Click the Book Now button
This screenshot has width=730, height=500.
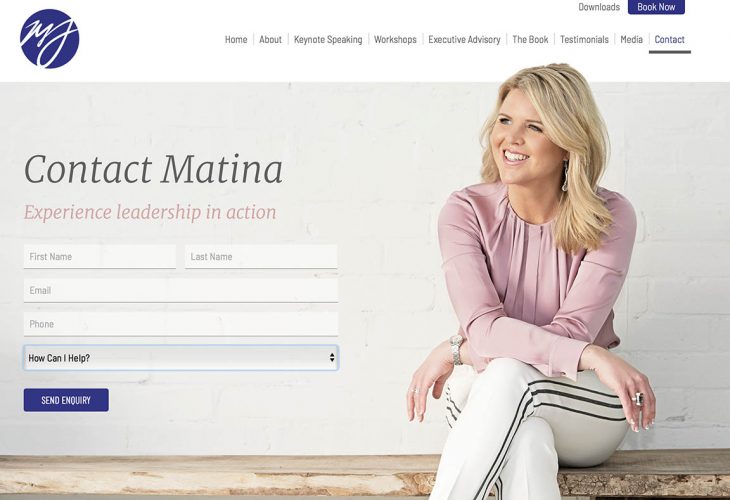pos(656,7)
